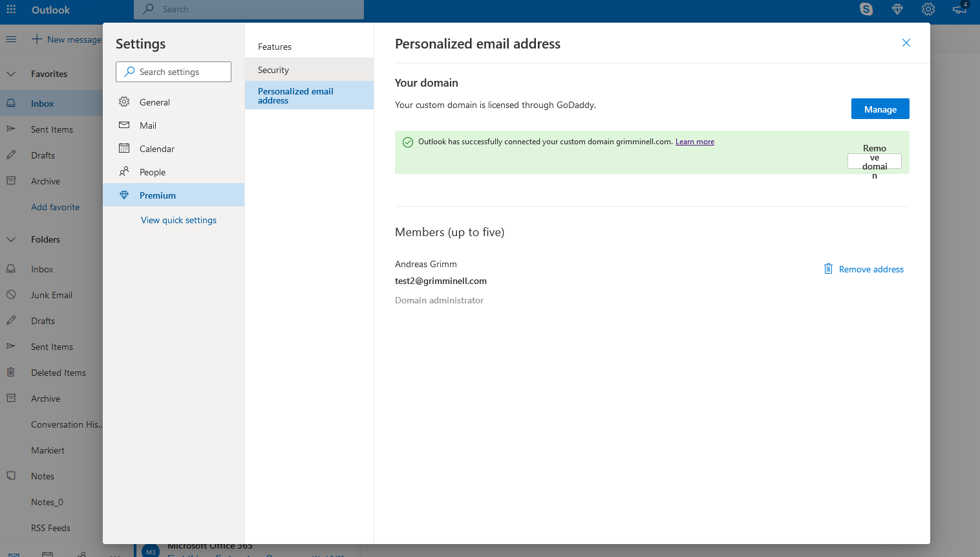Click the Outlook brand title
Viewport: 980px width, 557px height.
[x=50, y=10]
